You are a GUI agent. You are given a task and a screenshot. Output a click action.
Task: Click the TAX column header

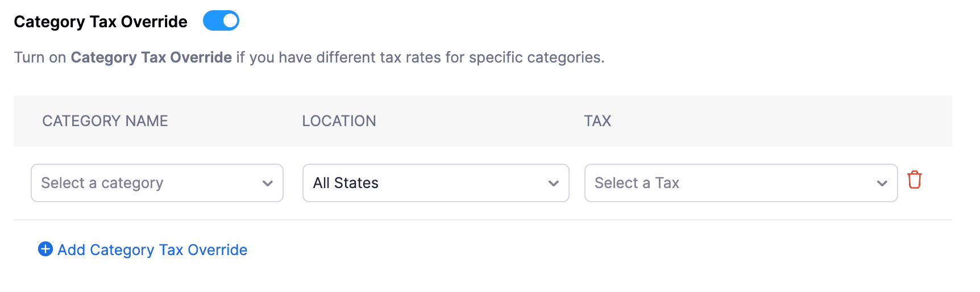pos(597,121)
